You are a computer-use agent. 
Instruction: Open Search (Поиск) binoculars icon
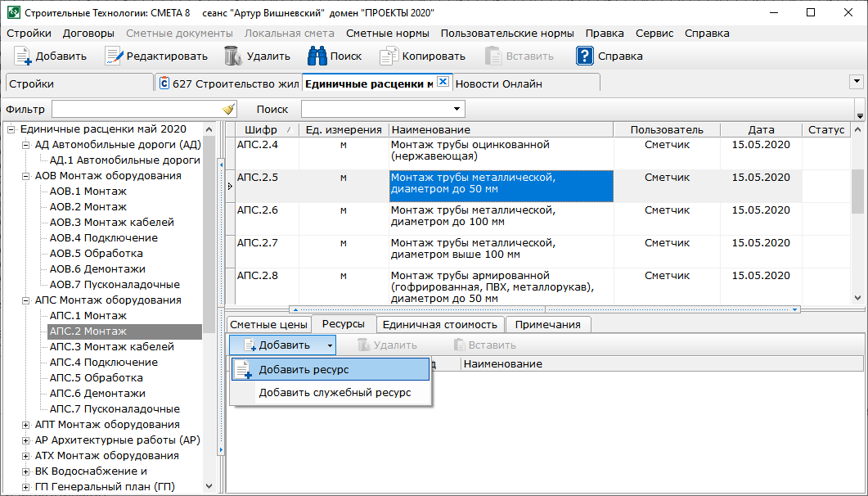(x=317, y=56)
